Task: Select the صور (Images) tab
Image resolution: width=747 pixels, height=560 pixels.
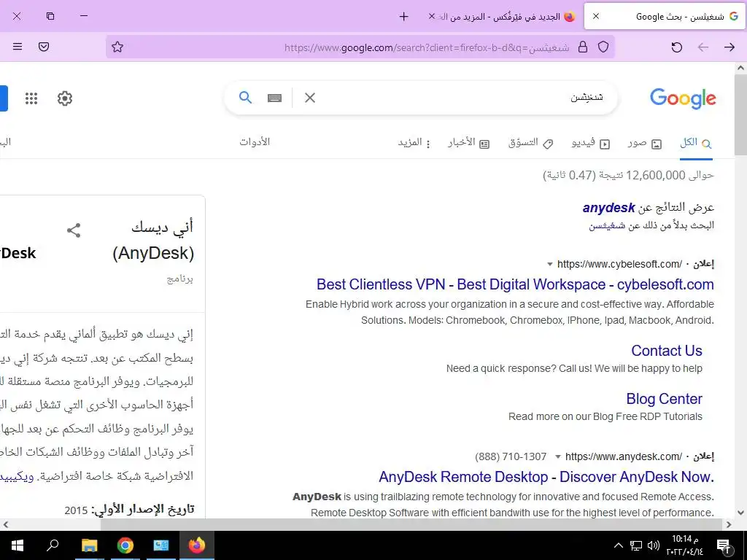Action: [645, 143]
